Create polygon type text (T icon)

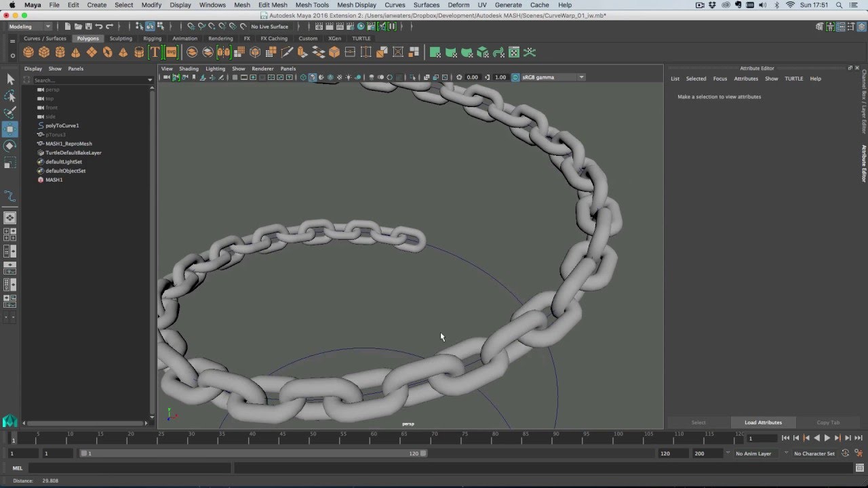click(x=155, y=52)
